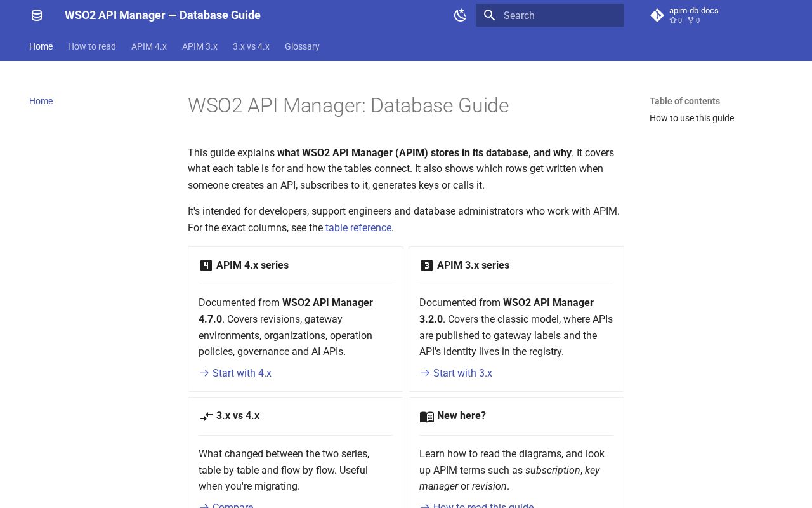This screenshot has width=812, height=508.
Task: Click the numeric 4 box icon
Action: click(x=206, y=265)
